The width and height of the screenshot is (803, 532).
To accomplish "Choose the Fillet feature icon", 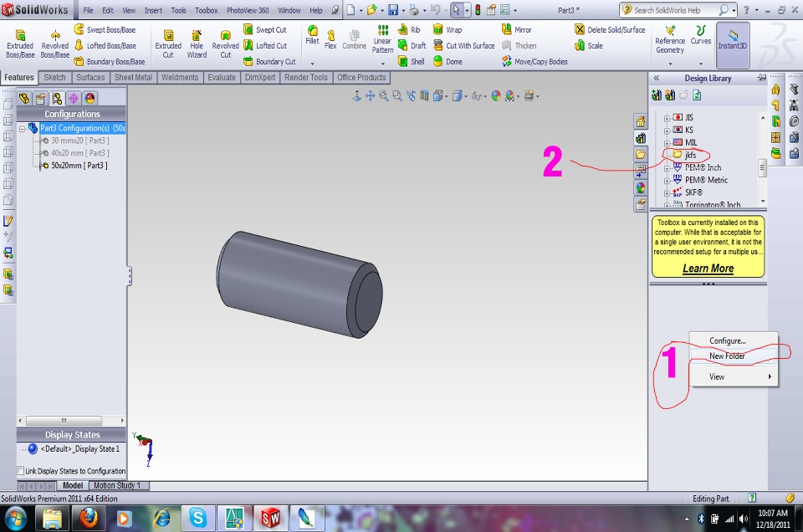I will click(x=312, y=35).
